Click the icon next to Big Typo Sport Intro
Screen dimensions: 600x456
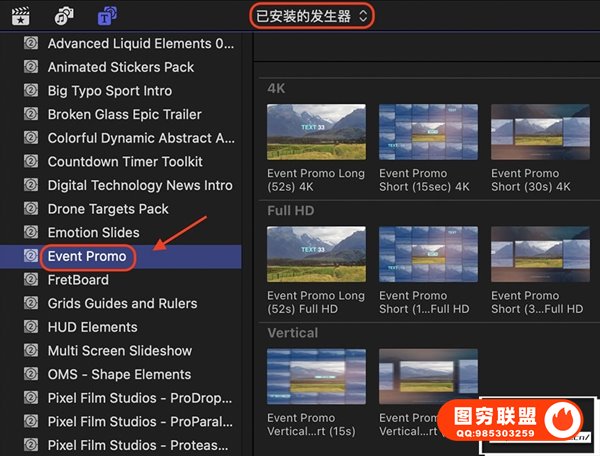click(x=31, y=91)
